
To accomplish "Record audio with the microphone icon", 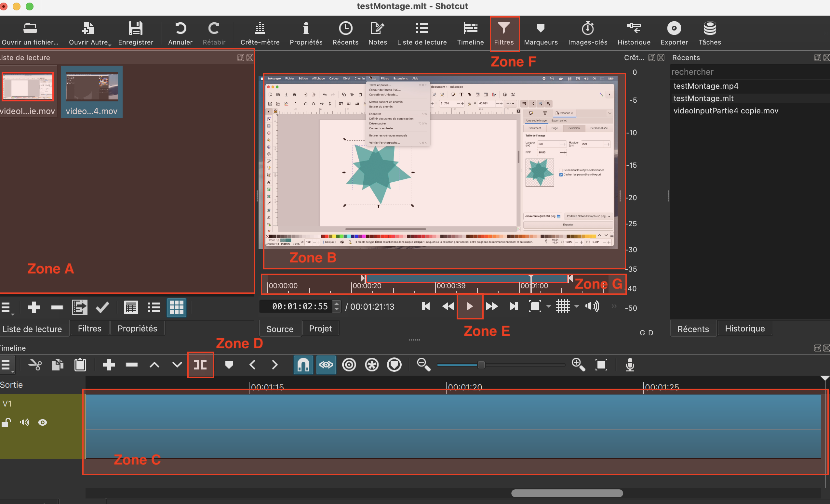I will [x=630, y=365].
